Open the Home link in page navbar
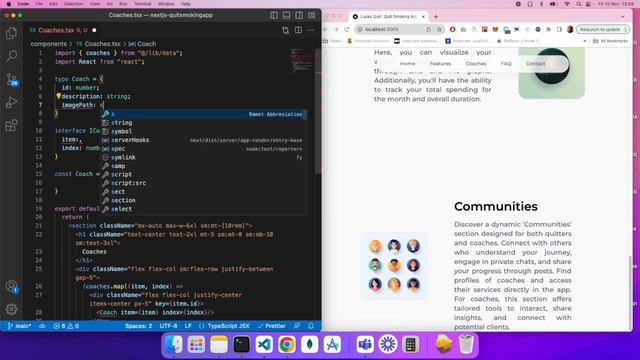 point(407,64)
